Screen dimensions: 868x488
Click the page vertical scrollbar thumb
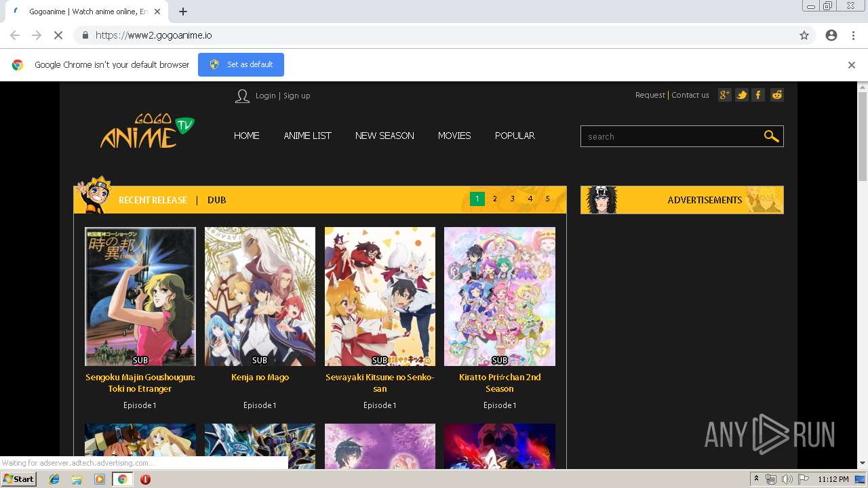tap(863, 136)
